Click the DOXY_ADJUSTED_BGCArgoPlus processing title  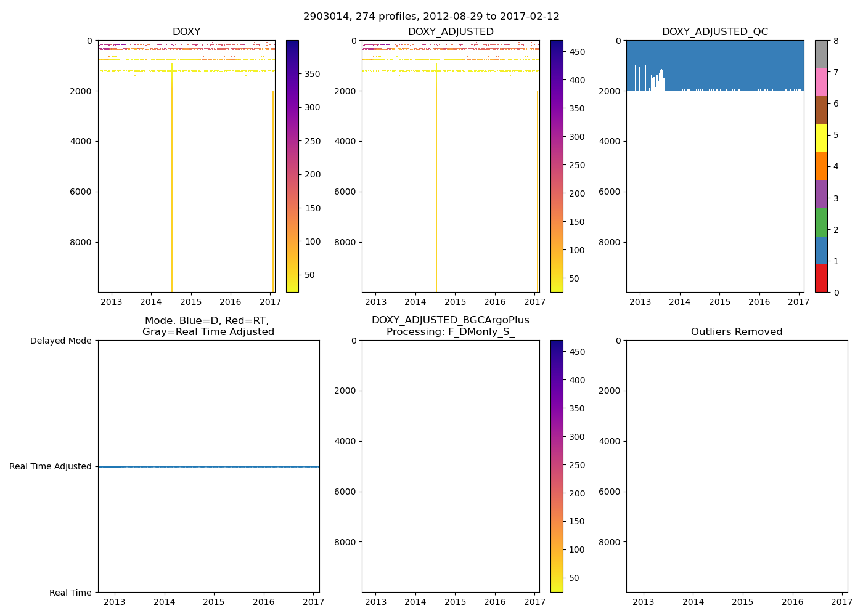click(451, 326)
